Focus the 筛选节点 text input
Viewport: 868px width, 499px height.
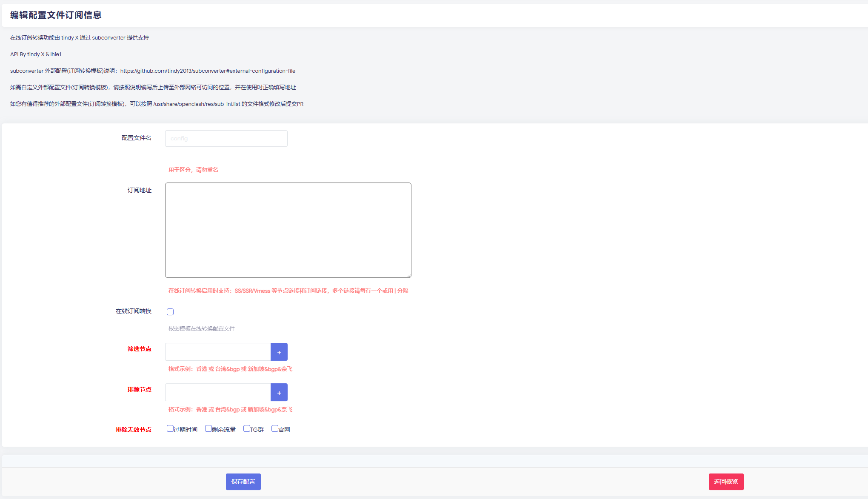(218, 352)
